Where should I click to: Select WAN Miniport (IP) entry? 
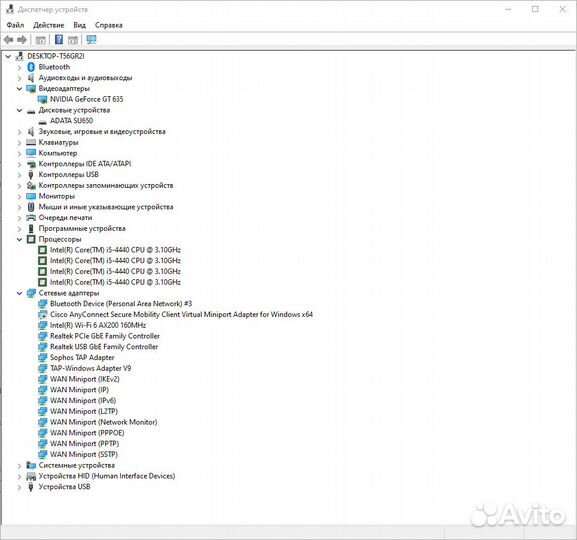tap(79, 390)
